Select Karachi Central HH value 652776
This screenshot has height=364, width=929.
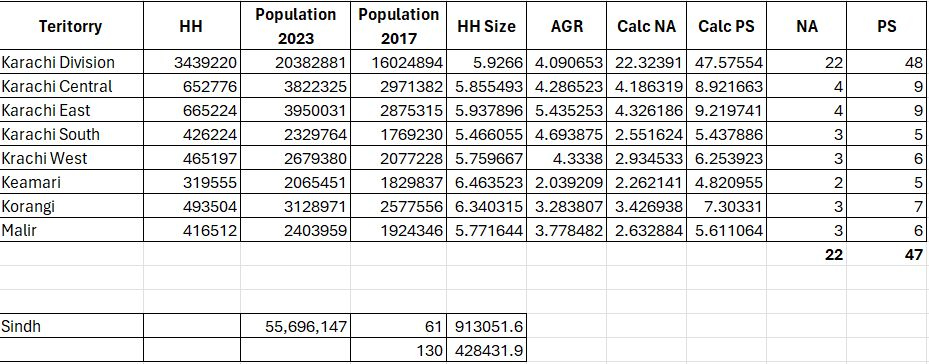click(191, 87)
